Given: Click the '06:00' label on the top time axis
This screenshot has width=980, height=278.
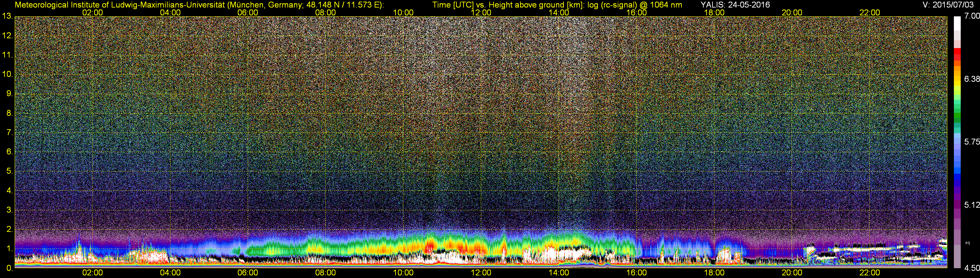Looking at the screenshot, I should (x=248, y=12).
